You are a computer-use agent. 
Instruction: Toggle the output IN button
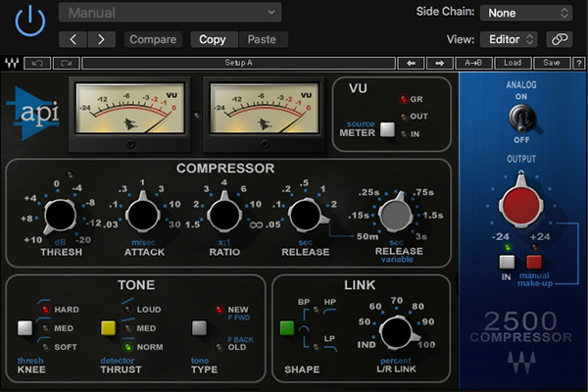click(x=507, y=263)
